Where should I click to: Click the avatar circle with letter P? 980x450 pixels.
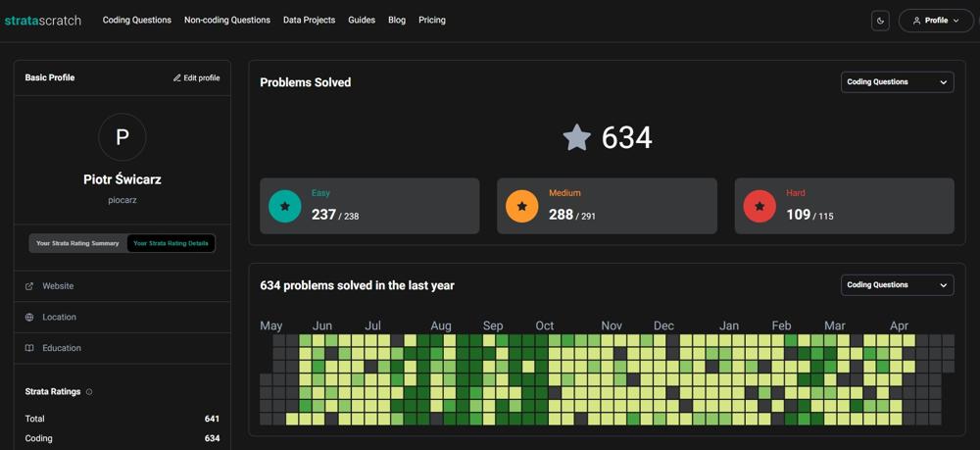122,137
